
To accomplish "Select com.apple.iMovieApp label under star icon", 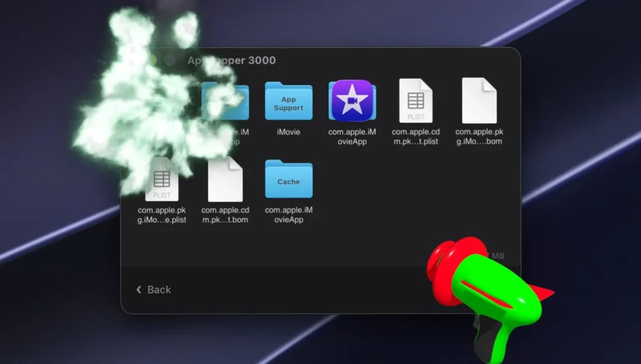I will (x=352, y=136).
